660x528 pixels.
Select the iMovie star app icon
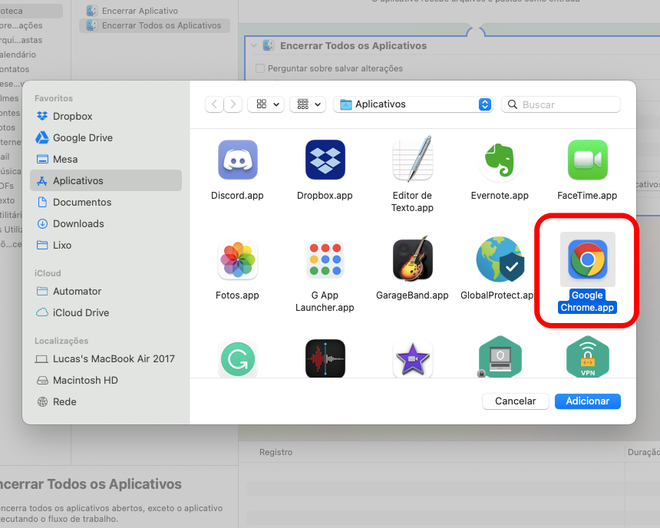412,359
